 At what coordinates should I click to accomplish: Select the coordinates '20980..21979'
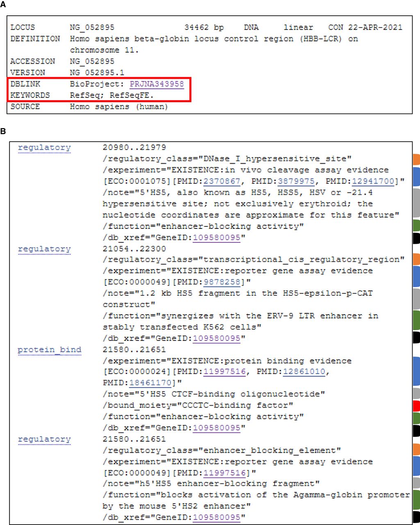tap(134, 148)
